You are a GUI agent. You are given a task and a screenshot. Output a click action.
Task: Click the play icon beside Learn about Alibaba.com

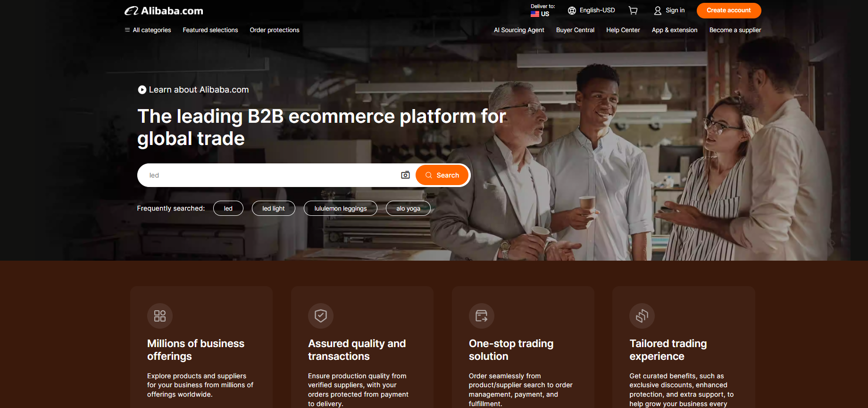142,90
